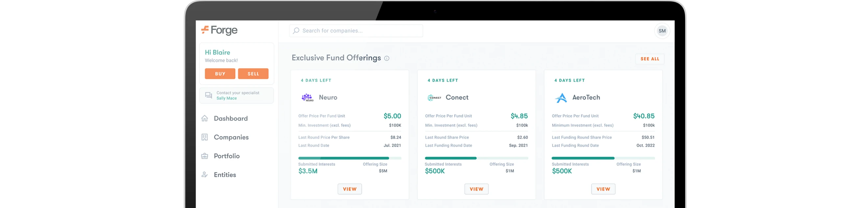Image resolution: width=868 pixels, height=208 pixels.
Task: Click the Neuro company name
Action: [x=328, y=97]
